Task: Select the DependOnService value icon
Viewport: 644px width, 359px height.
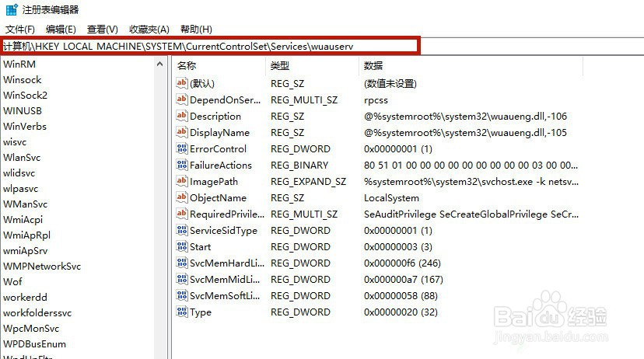Action: pyautogui.click(x=181, y=99)
